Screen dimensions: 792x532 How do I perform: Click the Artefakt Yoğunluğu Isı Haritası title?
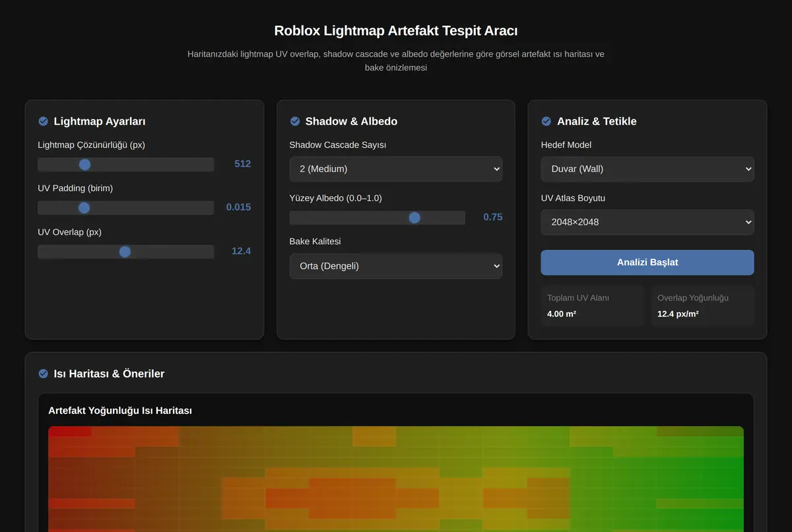[120, 411]
